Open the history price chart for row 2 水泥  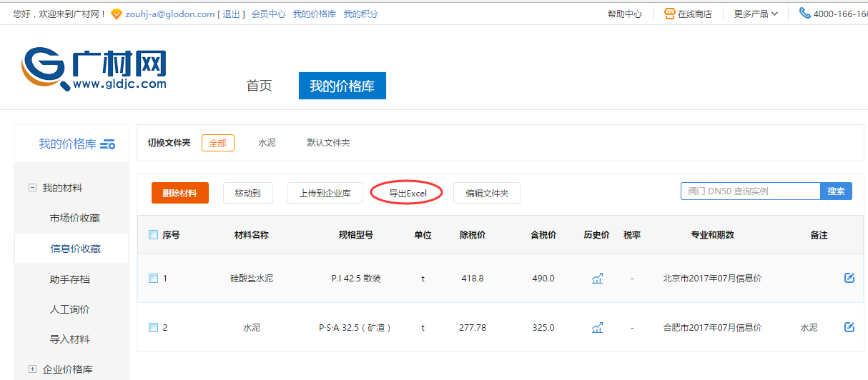click(x=597, y=328)
